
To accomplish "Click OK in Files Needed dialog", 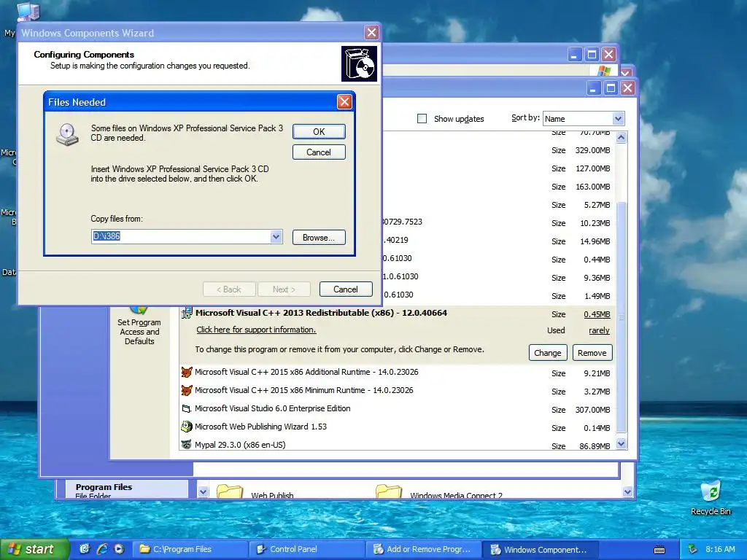I will point(319,132).
